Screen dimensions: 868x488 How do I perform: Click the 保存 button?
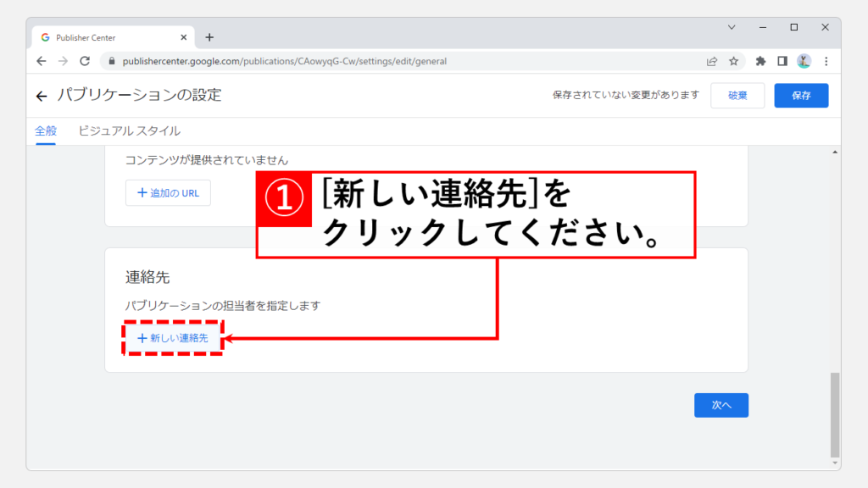click(x=801, y=96)
